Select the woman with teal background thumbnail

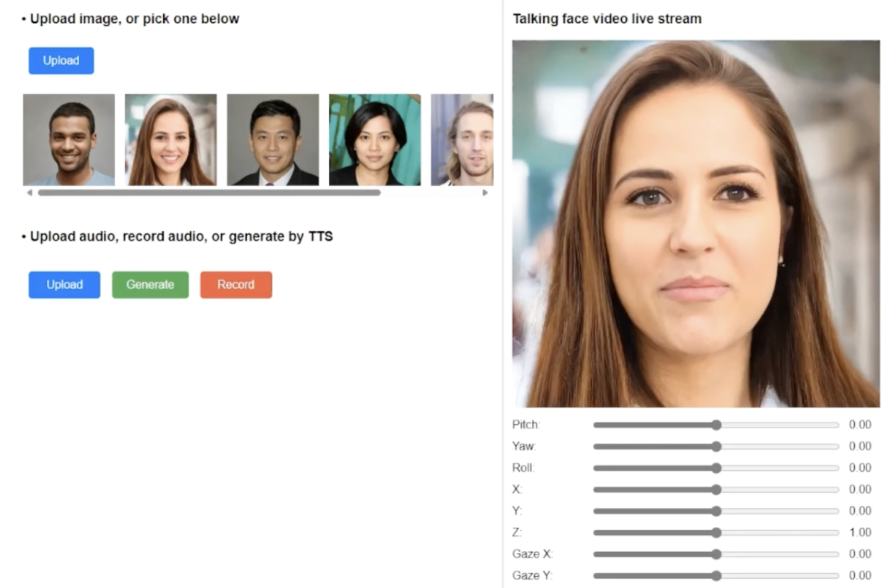375,140
